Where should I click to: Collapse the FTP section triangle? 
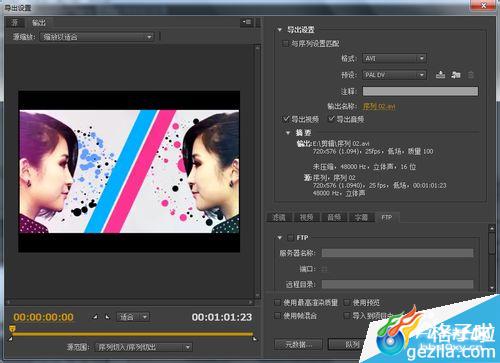tap(279, 238)
